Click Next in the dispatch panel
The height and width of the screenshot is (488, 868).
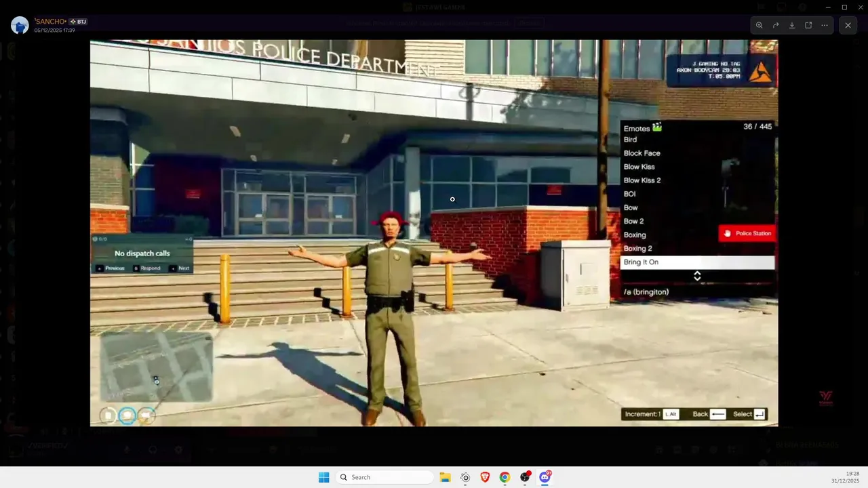click(x=180, y=268)
